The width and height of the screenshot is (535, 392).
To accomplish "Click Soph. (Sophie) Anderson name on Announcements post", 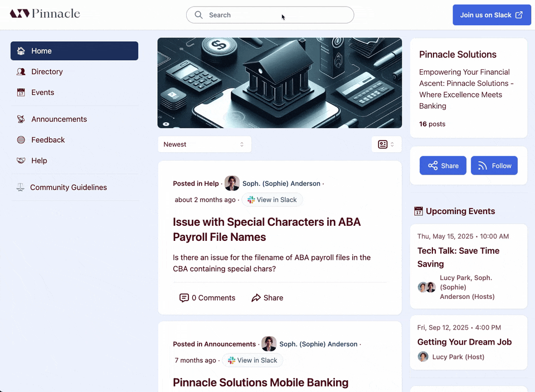I will tap(318, 344).
